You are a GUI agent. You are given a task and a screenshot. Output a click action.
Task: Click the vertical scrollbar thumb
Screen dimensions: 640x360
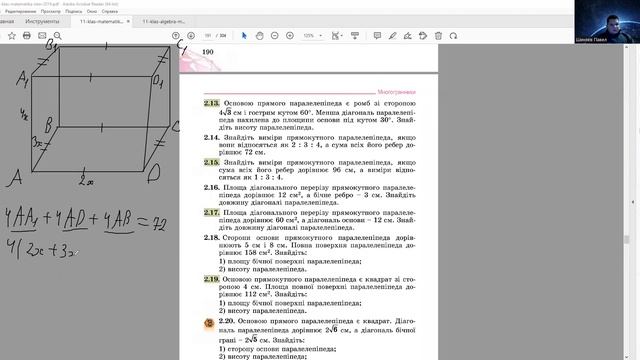pyautogui.click(x=627, y=240)
